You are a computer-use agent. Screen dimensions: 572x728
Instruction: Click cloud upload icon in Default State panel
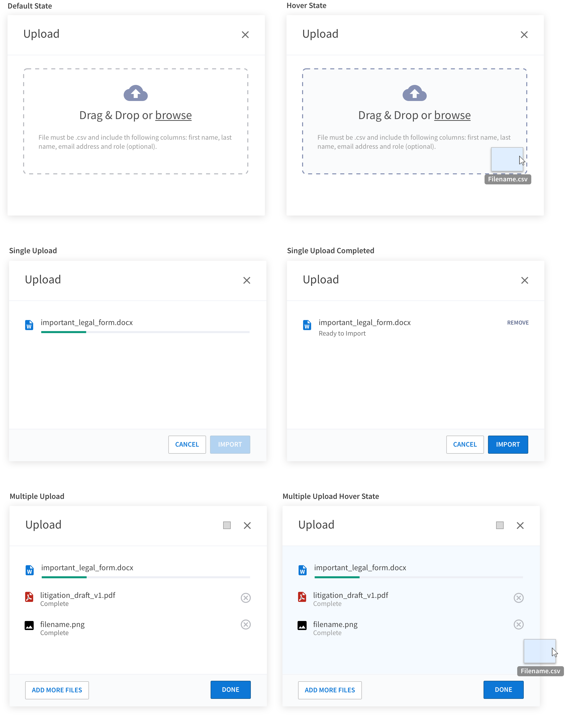136,93
